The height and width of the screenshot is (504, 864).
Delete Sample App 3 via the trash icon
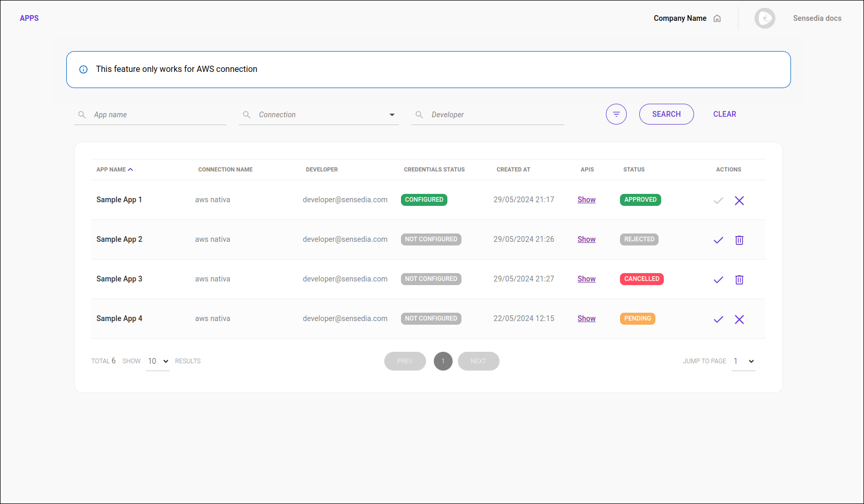click(x=739, y=279)
